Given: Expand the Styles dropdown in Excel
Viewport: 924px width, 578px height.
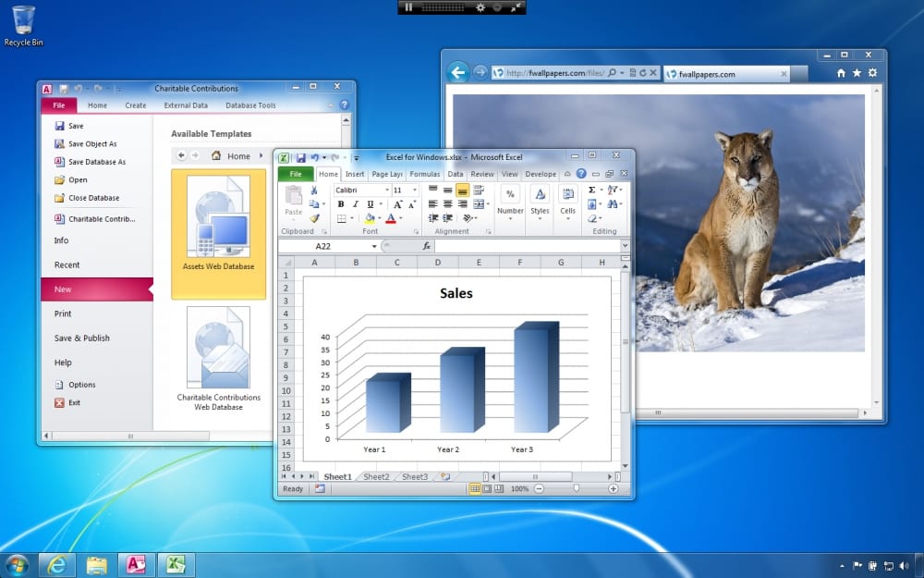Looking at the screenshot, I should coord(540,219).
